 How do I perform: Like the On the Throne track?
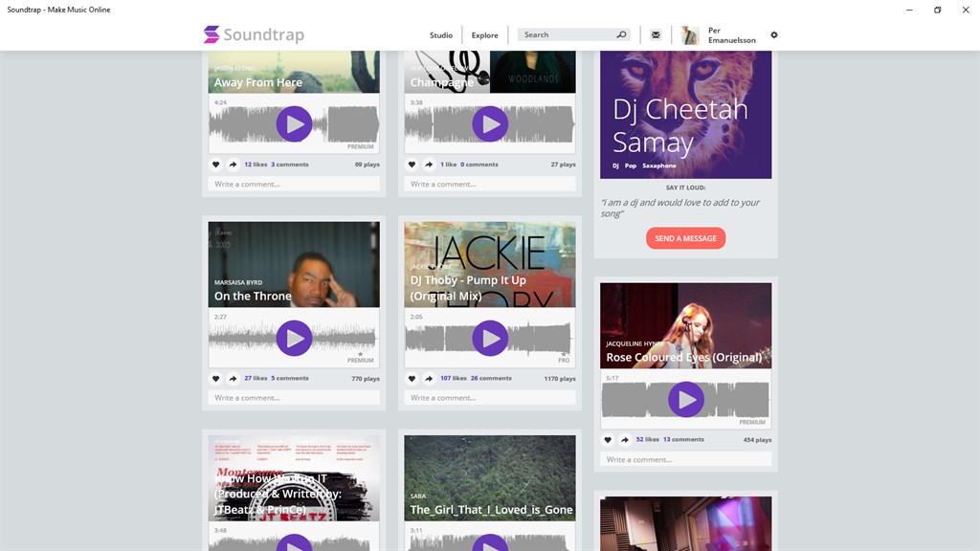(215, 379)
